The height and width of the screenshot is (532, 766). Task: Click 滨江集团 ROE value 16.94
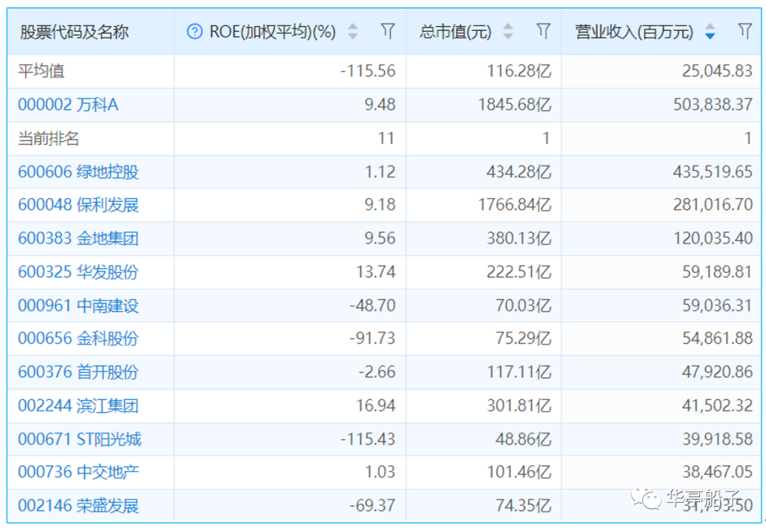click(376, 406)
